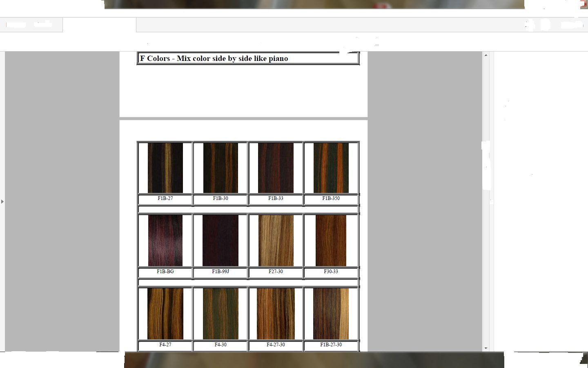Select the F1B-BG burgundy swatch
The height and width of the screenshot is (368, 588).
165,240
